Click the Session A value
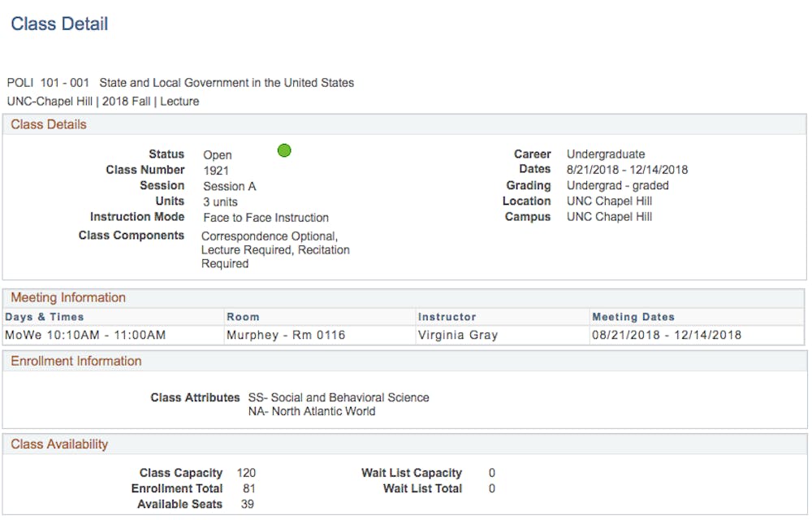This screenshot has width=812, height=520. (230, 186)
